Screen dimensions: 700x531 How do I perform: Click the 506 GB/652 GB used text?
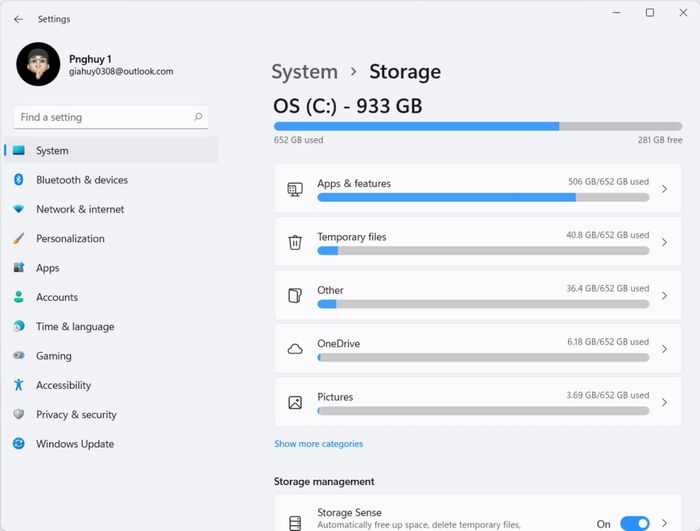click(x=608, y=182)
